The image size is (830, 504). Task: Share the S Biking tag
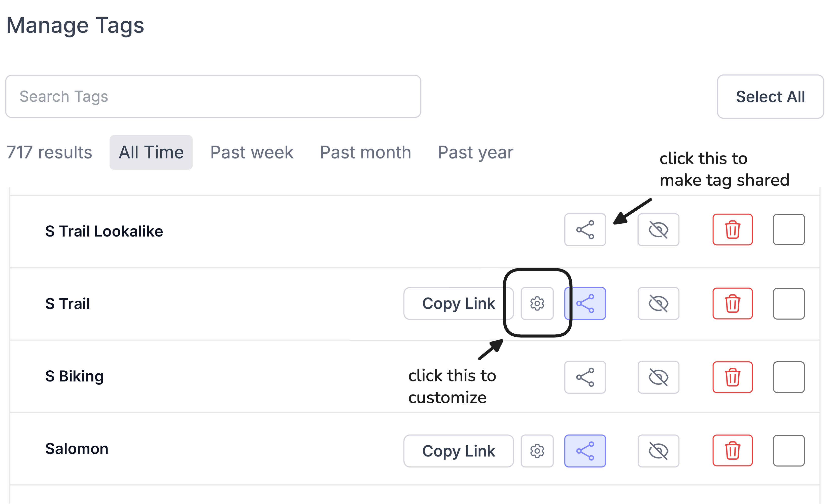coord(585,377)
